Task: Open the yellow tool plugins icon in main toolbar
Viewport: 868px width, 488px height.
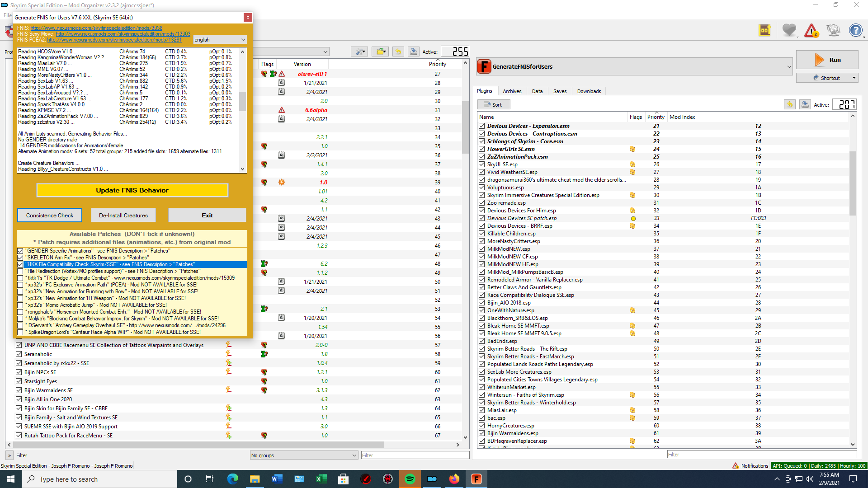Action: [764, 30]
